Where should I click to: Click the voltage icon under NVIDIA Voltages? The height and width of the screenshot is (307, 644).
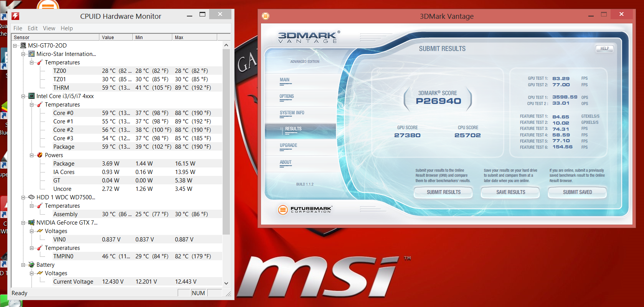tap(40, 231)
